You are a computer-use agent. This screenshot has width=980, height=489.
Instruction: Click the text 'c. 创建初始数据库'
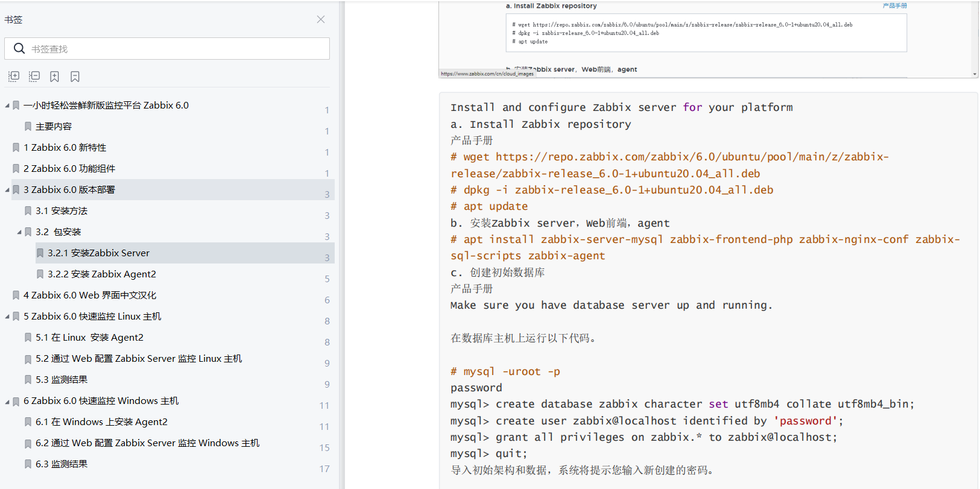point(498,273)
